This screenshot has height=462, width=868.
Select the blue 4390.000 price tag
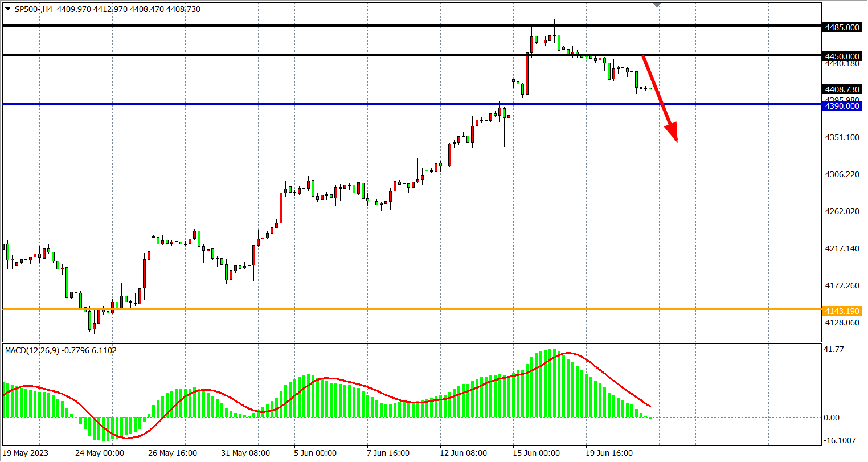coord(842,106)
